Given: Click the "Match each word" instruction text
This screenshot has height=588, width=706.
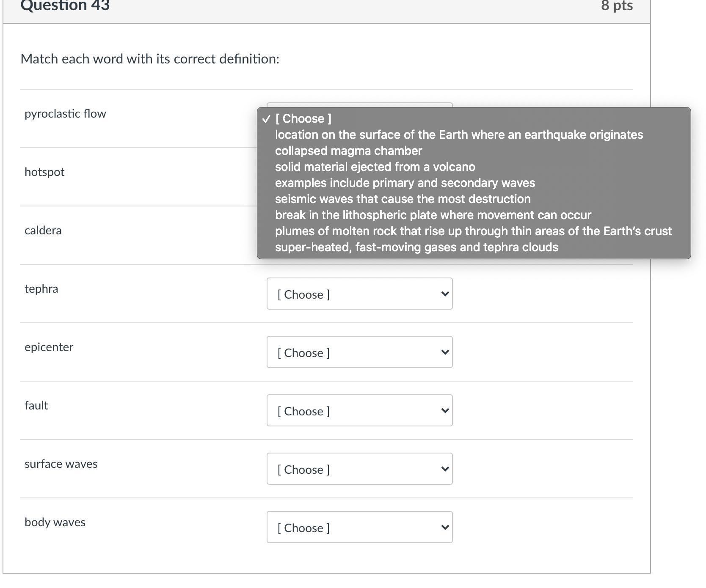Looking at the screenshot, I should [x=150, y=59].
